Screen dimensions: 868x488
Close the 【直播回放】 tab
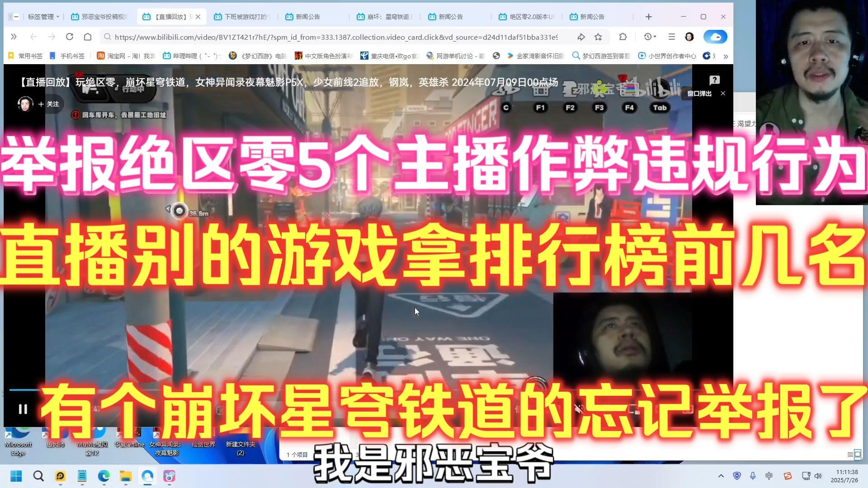(198, 17)
